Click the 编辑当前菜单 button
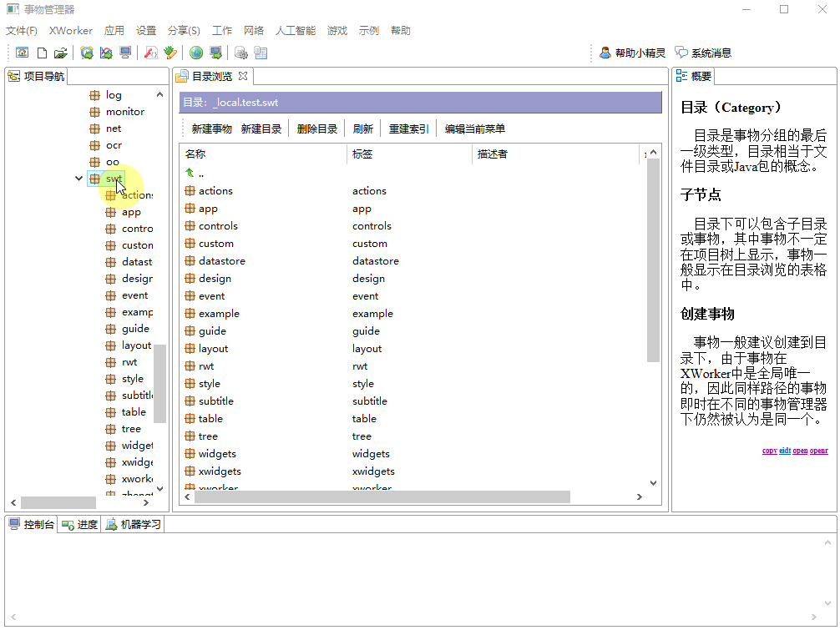840x630 pixels. click(x=474, y=129)
